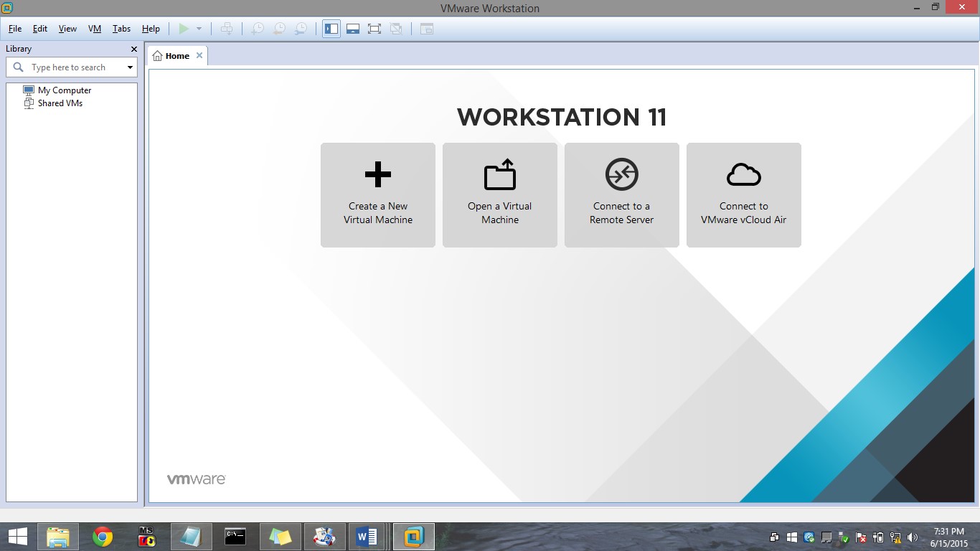This screenshot has height=551, width=980.
Task: Launch Google Chrome from the taskbar
Action: pyautogui.click(x=102, y=536)
